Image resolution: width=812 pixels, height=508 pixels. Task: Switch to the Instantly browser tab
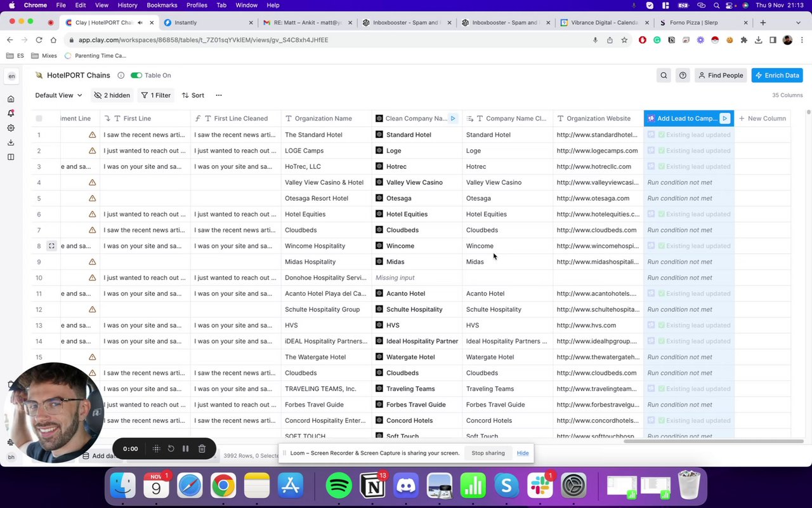208,22
